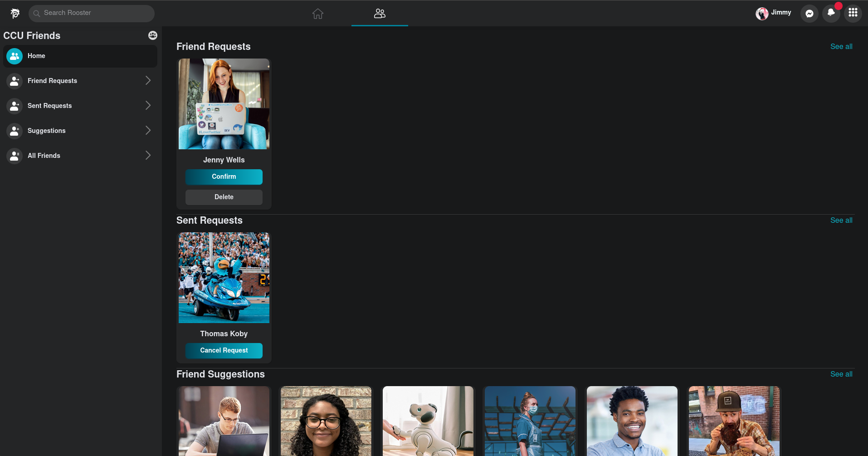Open Suggestions in sidebar

pyautogui.click(x=80, y=131)
